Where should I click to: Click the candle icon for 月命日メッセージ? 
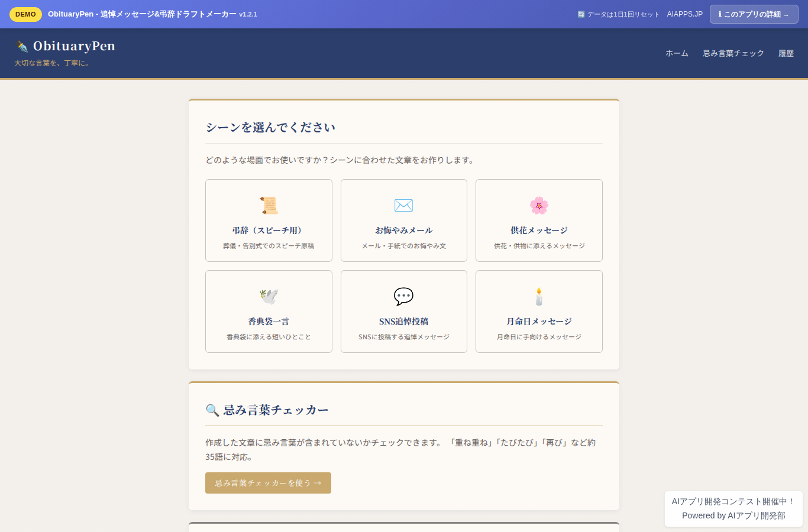coord(539,296)
